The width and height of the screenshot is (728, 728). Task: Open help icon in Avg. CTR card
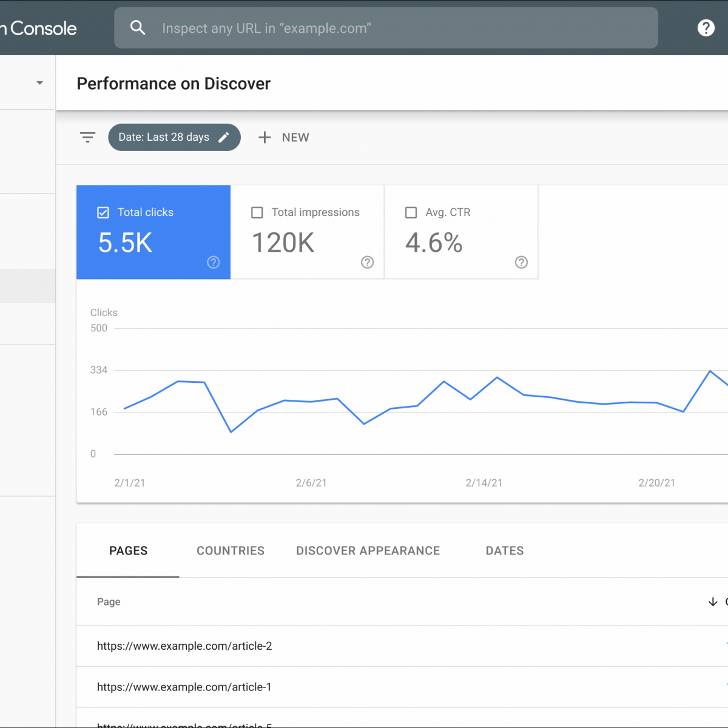521,262
